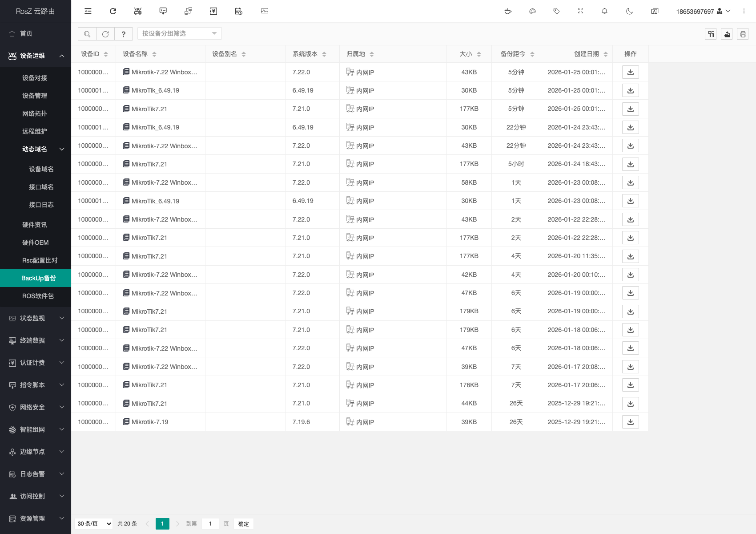The height and width of the screenshot is (534, 756).
Task: Download the first Mikrotik-7.22 Winbox backup
Action: (x=630, y=72)
